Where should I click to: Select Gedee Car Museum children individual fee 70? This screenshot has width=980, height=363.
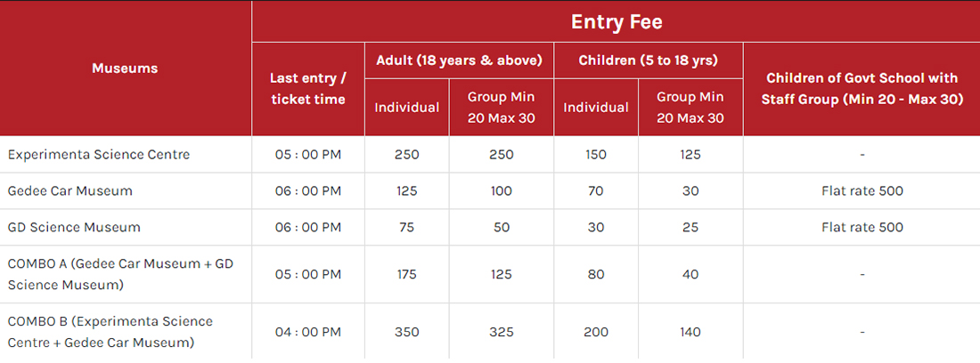pos(596,191)
